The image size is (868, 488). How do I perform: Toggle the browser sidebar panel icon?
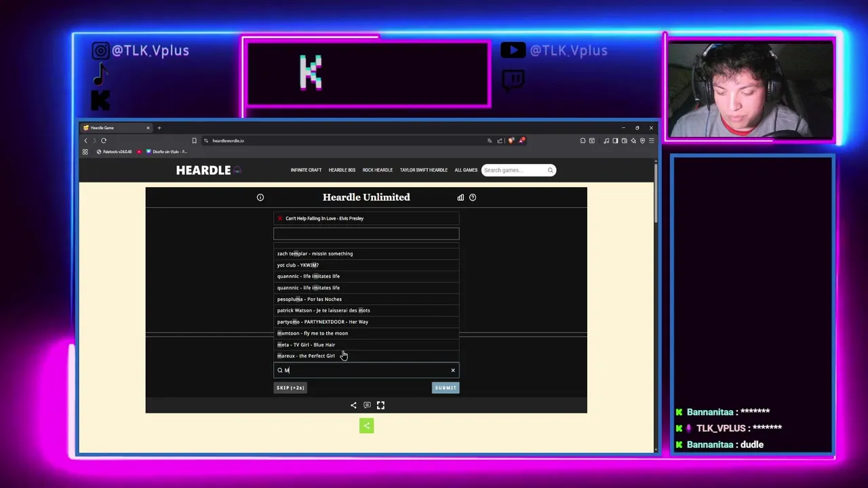[615, 140]
